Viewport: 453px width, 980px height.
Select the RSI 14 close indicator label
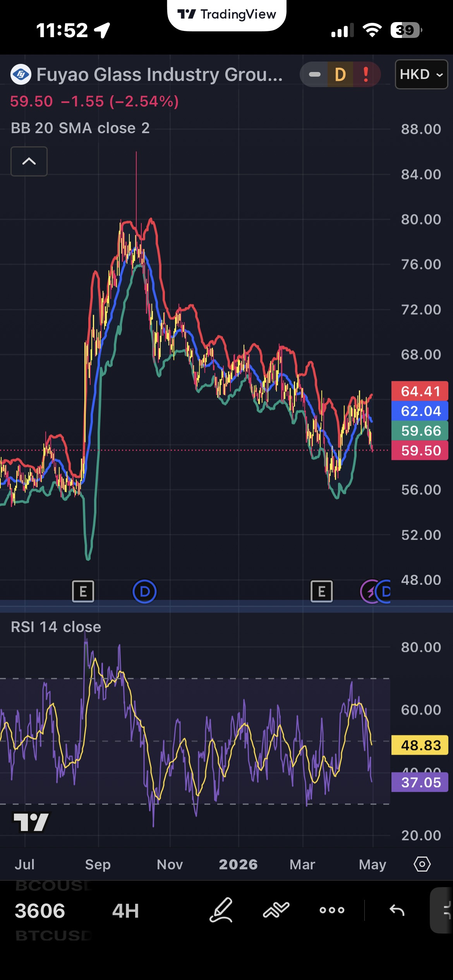click(x=56, y=627)
